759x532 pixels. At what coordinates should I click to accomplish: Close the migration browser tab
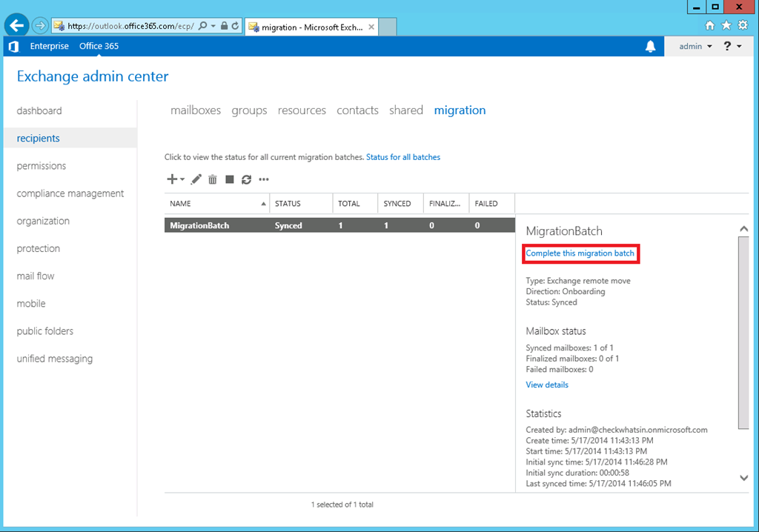[x=371, y=27]
